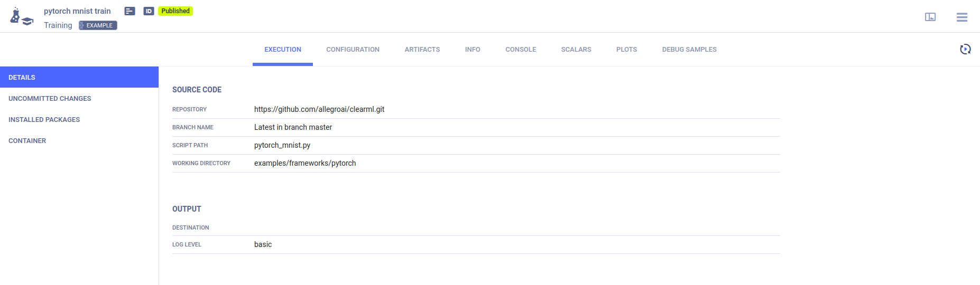Switch to split details panel view

(x=930, y=17)
